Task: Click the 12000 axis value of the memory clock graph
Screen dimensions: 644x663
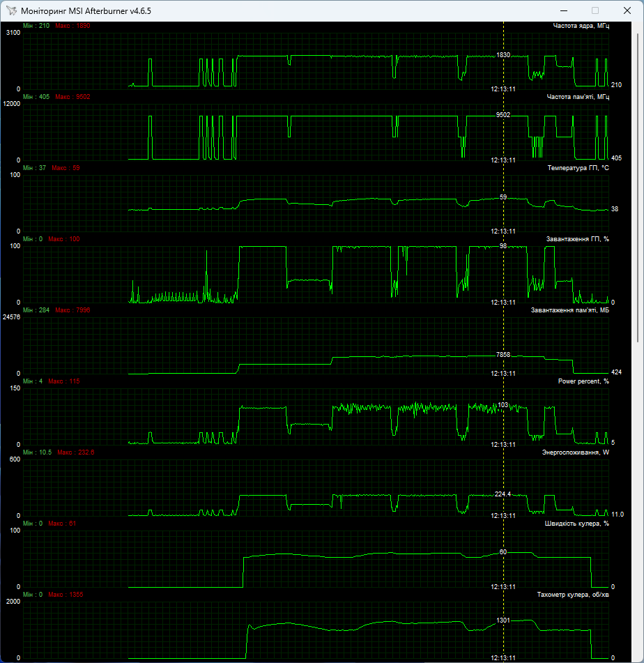Action: pyautogui.click(x=11, y=104)
